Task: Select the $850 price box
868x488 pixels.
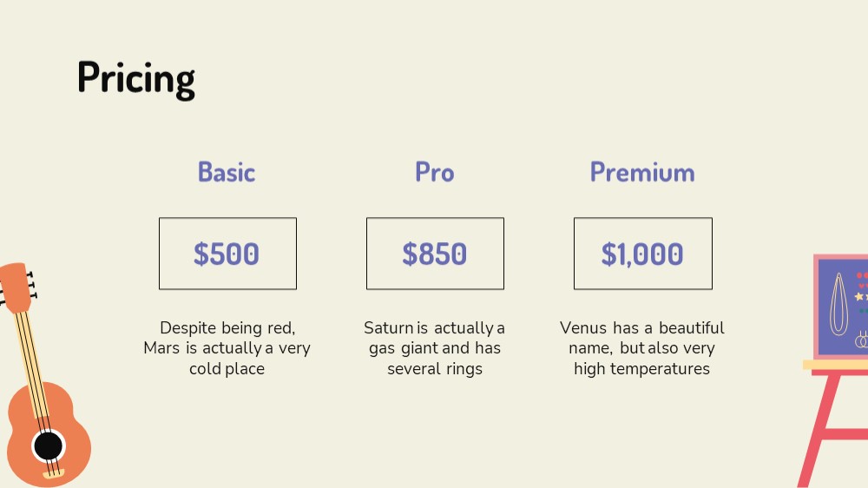Action: point(435,254)
